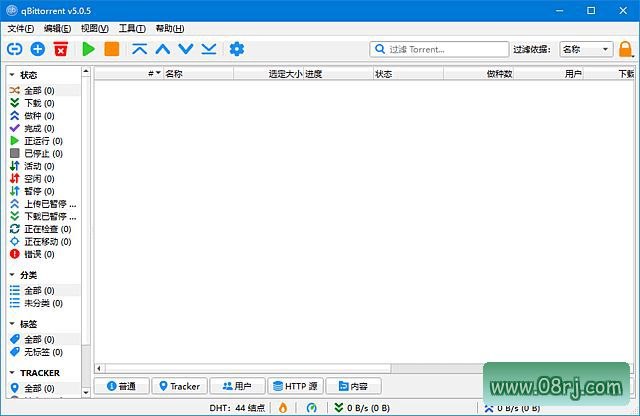Sort by the 进度 column header
This screenshot has height=416, width=640.
(x=338, y=73)
